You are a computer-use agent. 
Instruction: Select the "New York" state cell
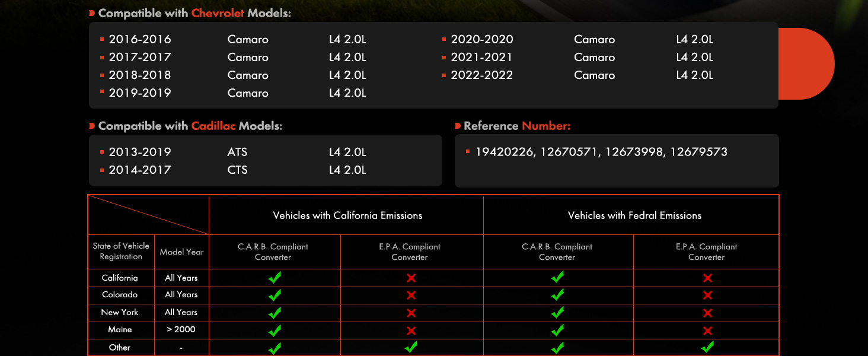(x=120, y=312)
